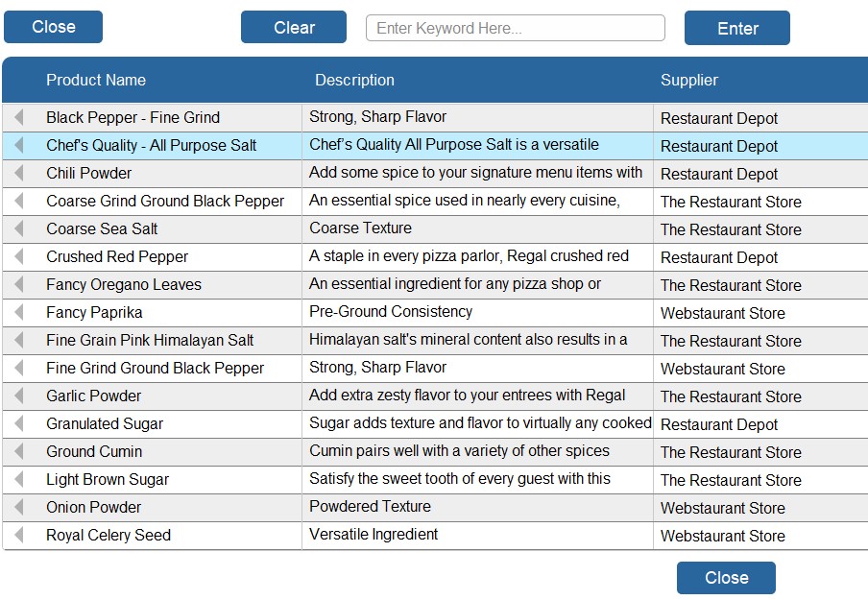Image resolution: width=868 pixels, height=600 pixels.
Task: Click the bottom Close button
Action: [726, 578]
